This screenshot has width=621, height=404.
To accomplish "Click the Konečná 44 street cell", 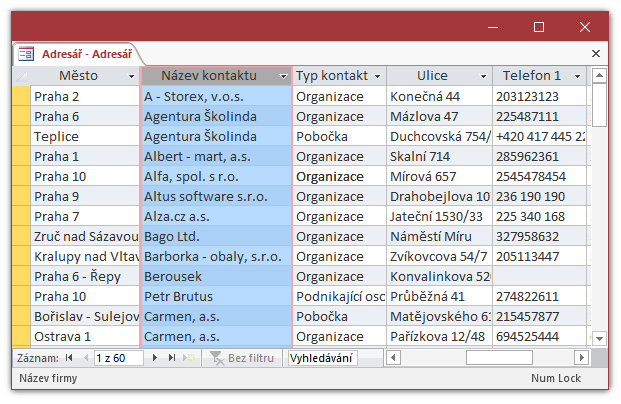I will 440,96.
